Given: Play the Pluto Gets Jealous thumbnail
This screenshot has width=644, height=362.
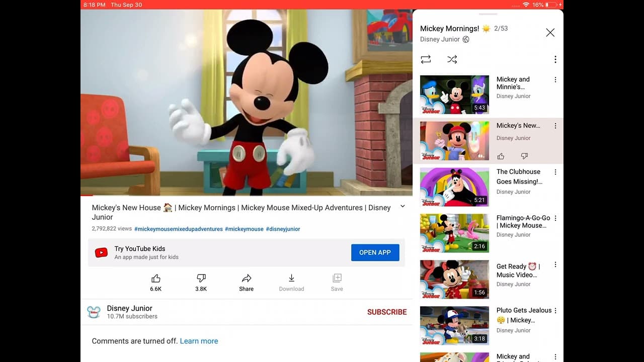Looking at the screenshot, I should pos(454,326).
